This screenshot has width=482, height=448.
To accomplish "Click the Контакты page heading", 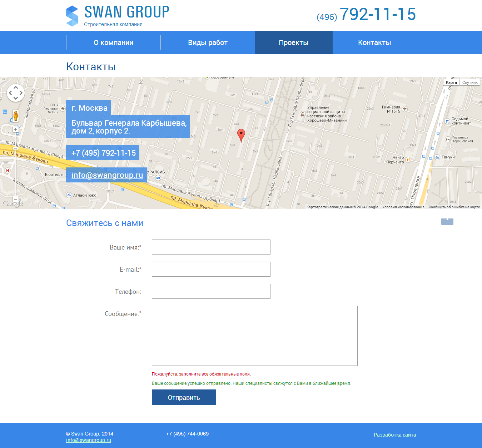I will point(91,67).
